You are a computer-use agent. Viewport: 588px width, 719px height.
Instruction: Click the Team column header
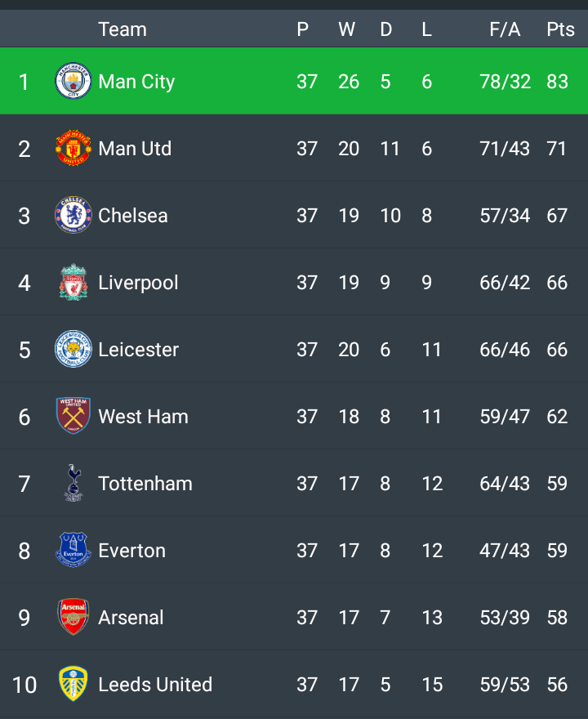pos(122,29)
